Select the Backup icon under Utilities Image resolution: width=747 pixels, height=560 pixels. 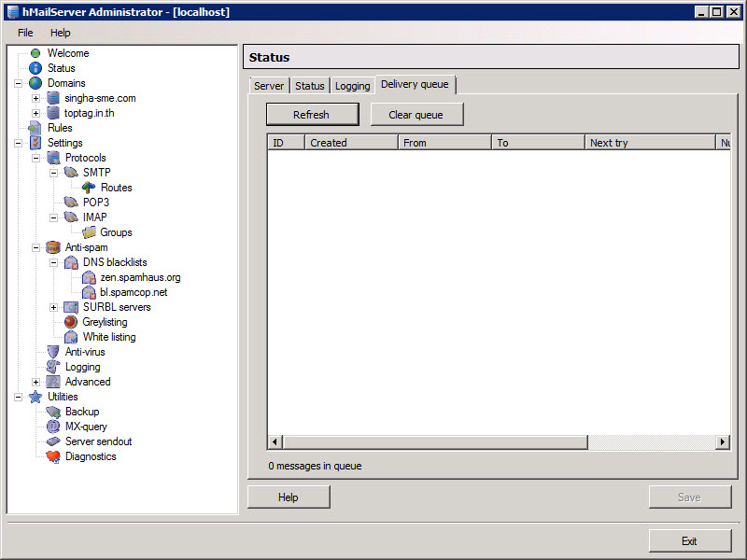(x=53, y=412)
